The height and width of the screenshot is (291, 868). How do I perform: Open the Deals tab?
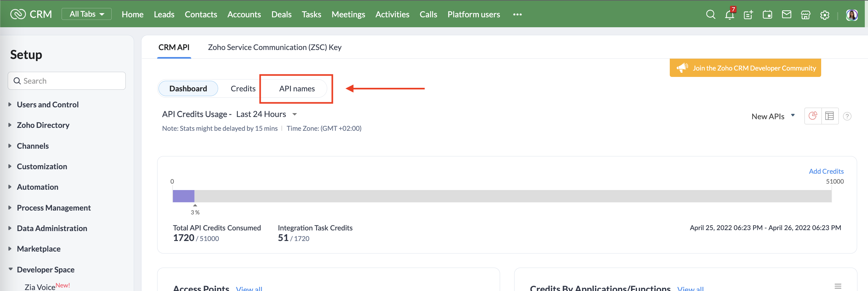[281, 14]
